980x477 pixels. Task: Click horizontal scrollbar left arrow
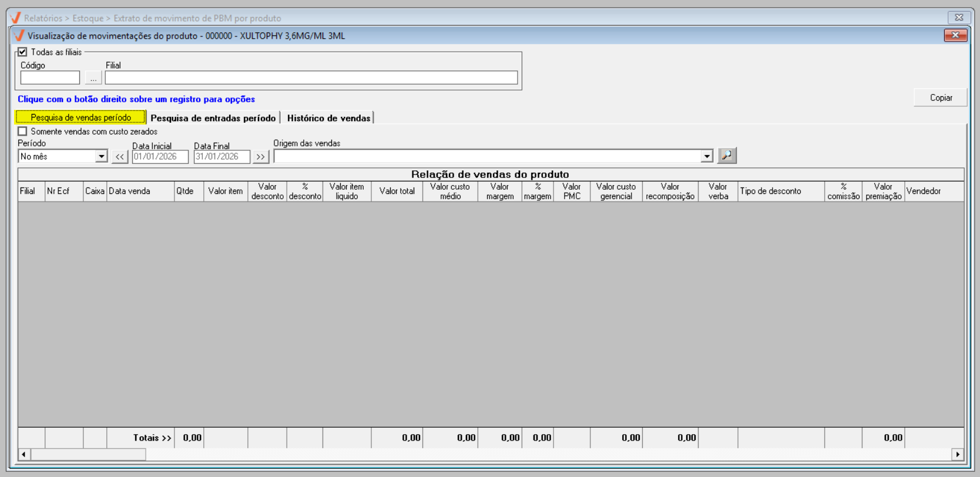coord(24,454)
